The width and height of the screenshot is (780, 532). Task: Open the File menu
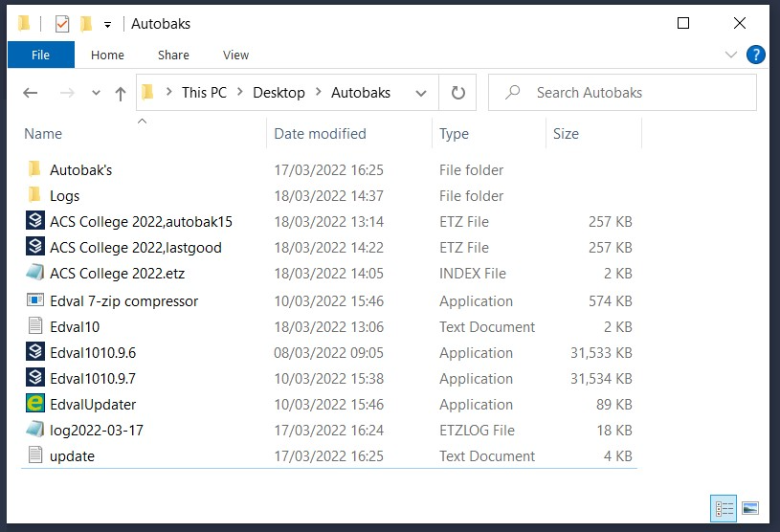pos(40,55)
